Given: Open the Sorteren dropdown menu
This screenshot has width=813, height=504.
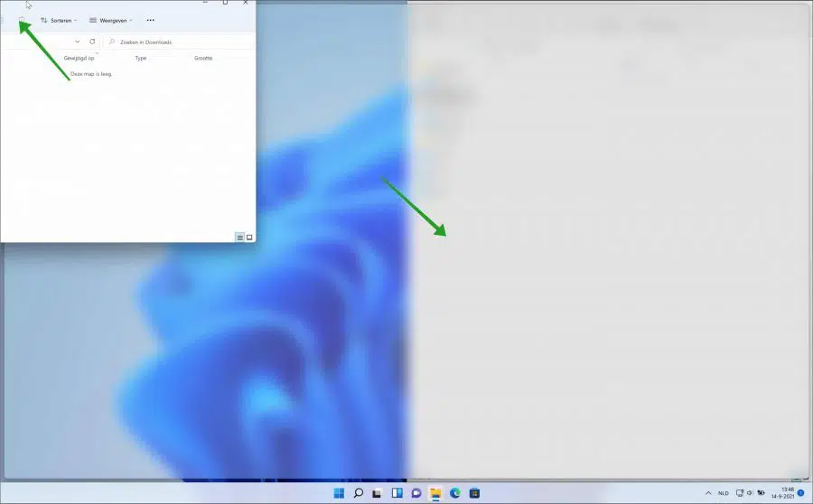Looking at the screenshot, I should 59,20.
